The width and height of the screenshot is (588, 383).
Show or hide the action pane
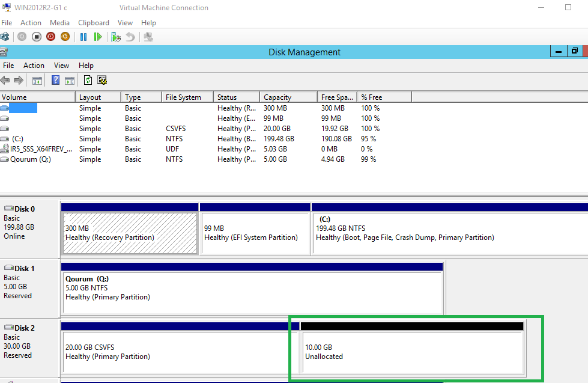[x=68, y=80]
